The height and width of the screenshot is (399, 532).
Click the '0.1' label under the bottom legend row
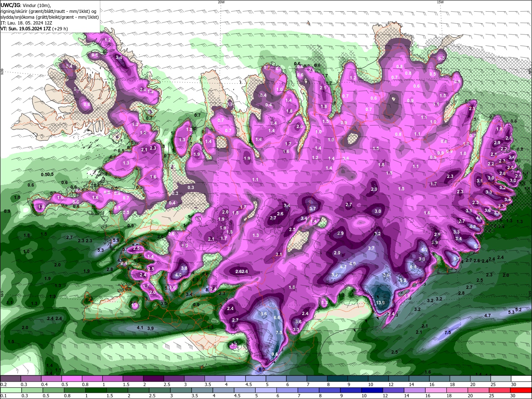[3, 396]
